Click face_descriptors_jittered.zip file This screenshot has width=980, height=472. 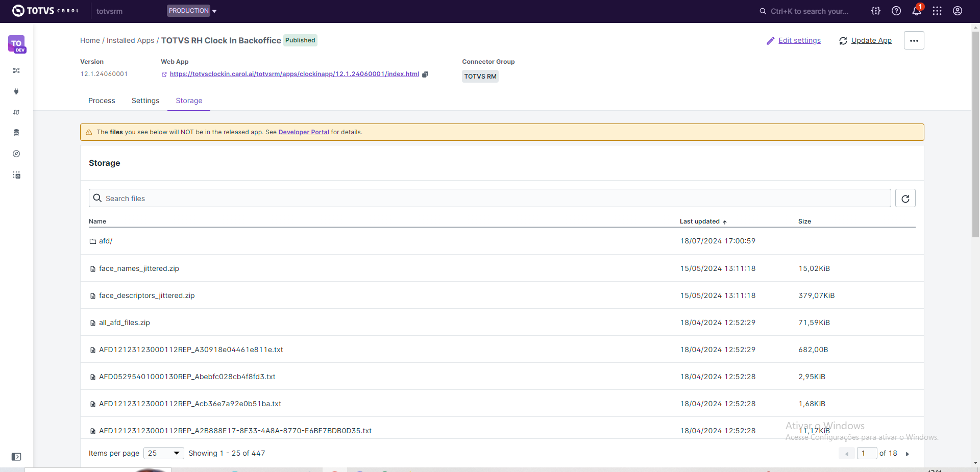pyautogui.click(x=147, y=295)
